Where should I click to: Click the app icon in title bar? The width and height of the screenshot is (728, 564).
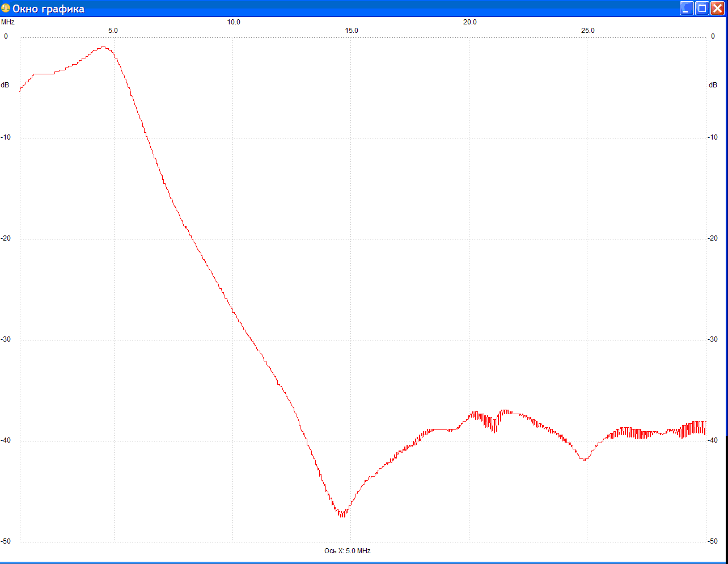coord(6,9)
